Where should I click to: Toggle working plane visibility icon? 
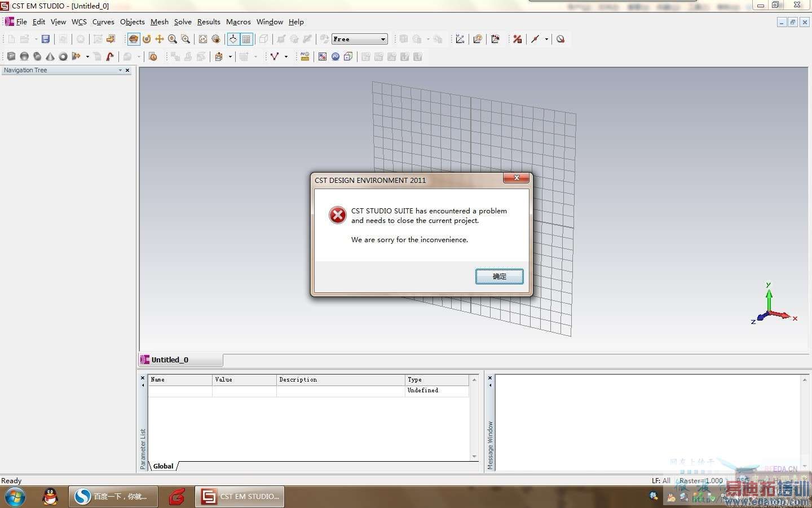point(233,39)
